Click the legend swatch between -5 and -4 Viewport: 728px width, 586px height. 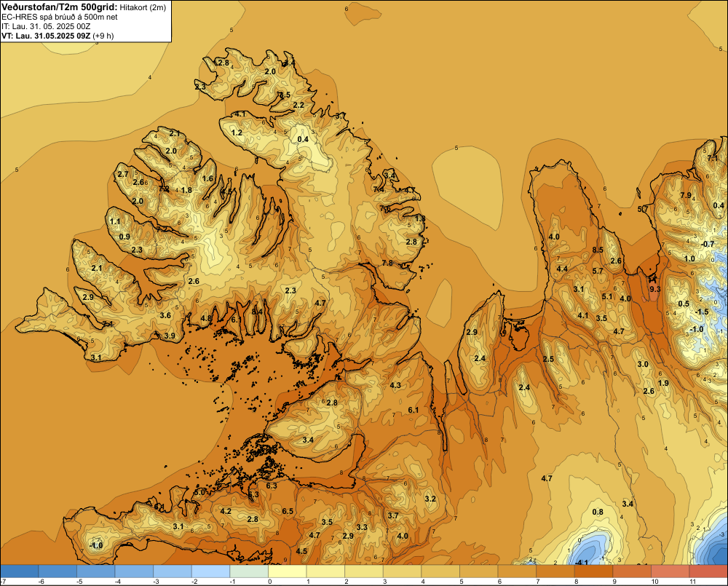pyautogui.click(x=95, y=571)
